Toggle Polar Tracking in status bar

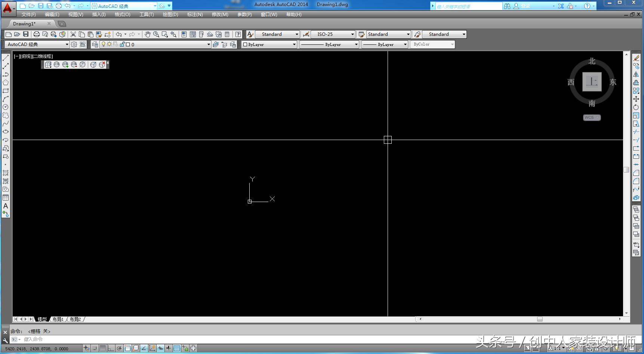(x=119, y=348)
